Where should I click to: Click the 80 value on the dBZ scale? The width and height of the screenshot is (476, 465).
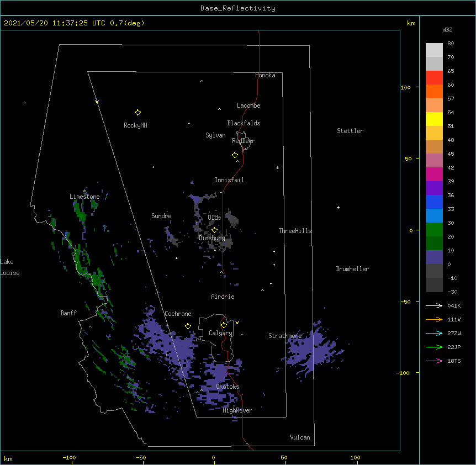tap(451, 44)
